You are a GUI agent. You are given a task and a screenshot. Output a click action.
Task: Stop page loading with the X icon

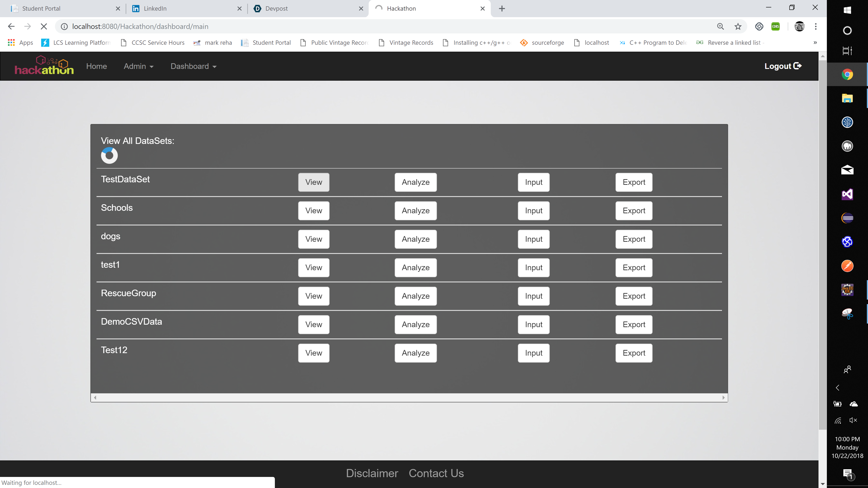[44, 26]
